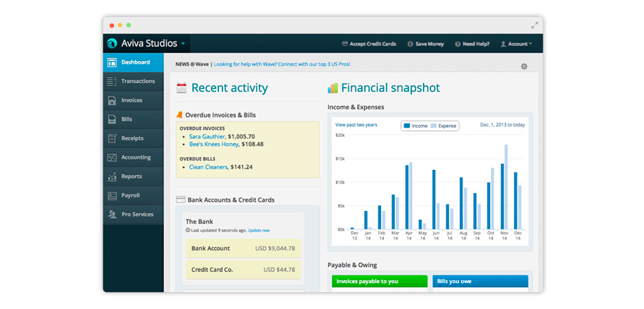Select Invoices from the sidebar

click(133, 100)
